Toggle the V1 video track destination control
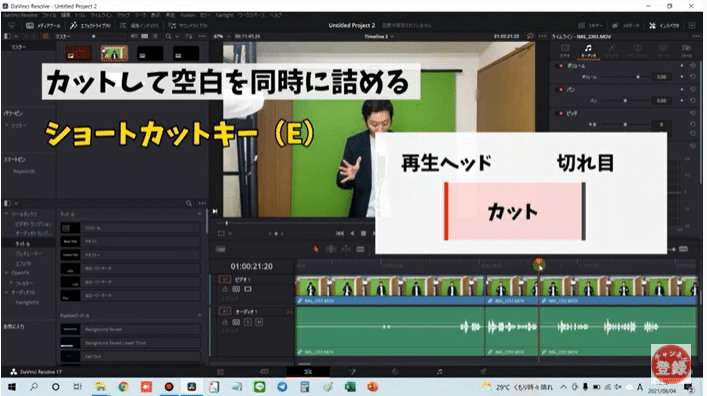 point(225,280)
